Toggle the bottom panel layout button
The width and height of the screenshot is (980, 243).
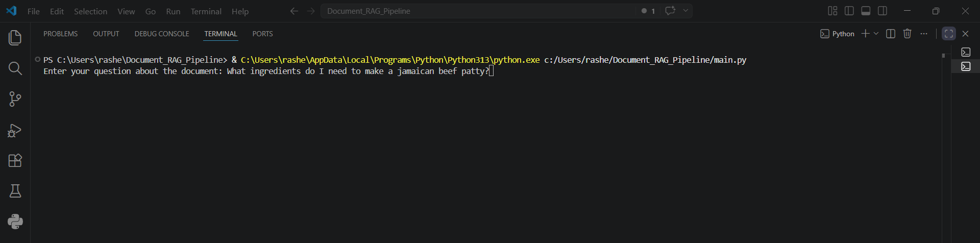(866, 11)
